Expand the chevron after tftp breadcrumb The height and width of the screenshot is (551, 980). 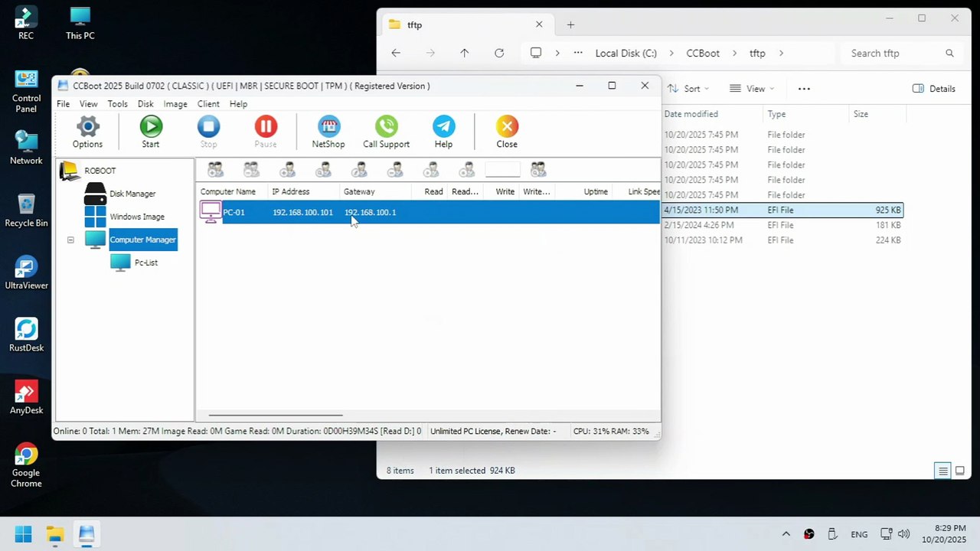(x=781, y=54)
